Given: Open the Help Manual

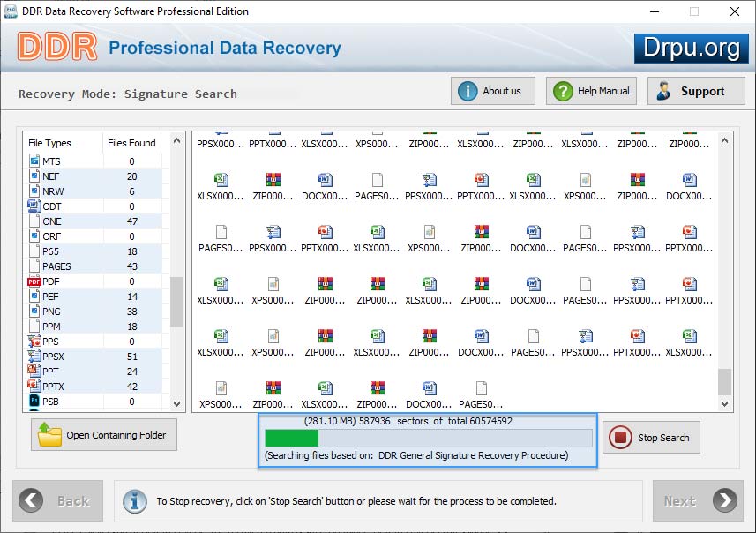Looking at the screenshot, I should (591, 91).
